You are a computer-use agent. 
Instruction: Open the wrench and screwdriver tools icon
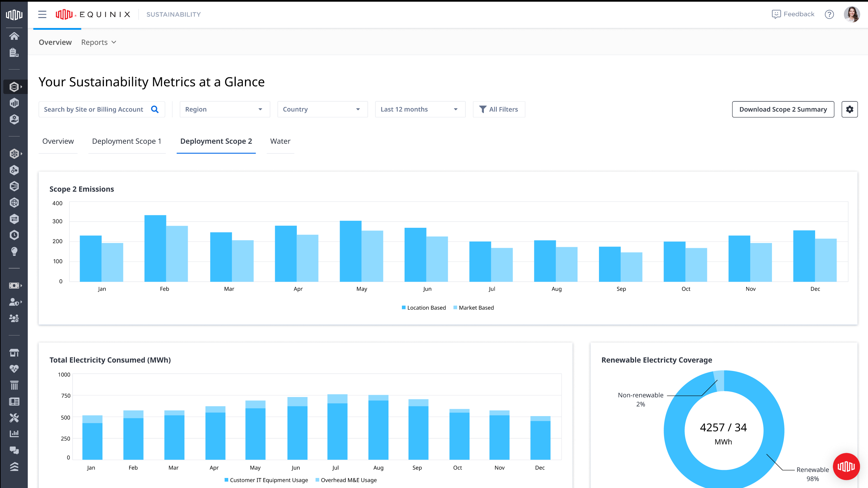pyautogui.click(x=14, y=418)
